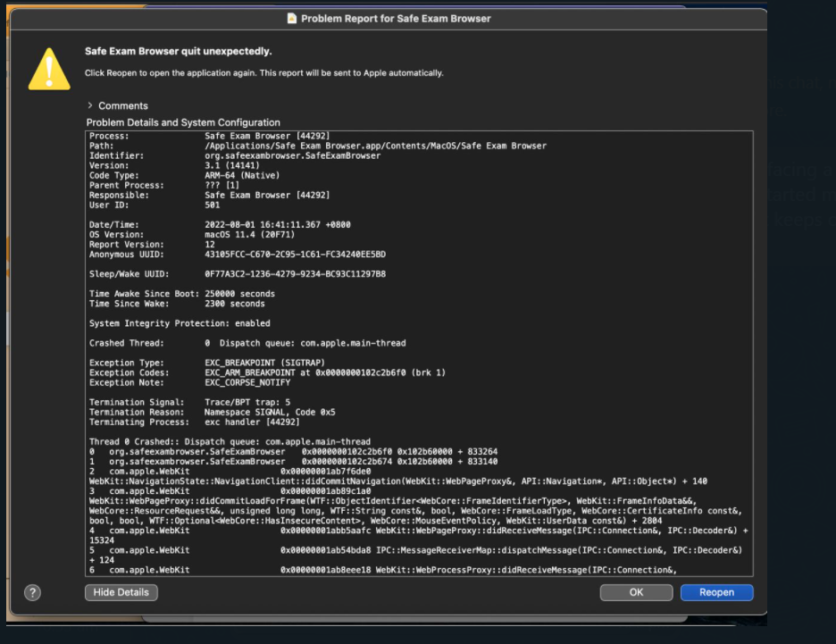This screenshot has width=836, height=644.
Task: Click the document icon in the title bar
Action: [292, 18]
